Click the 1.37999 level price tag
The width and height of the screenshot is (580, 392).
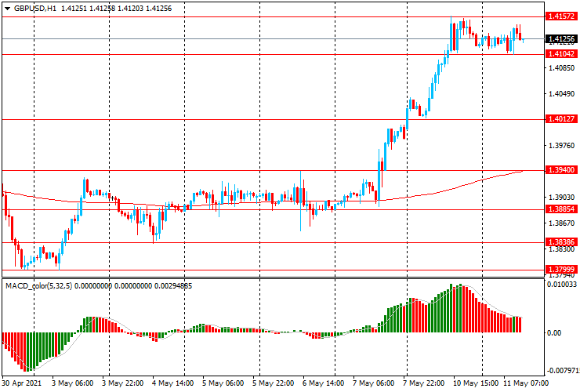[x=561, y=269]
